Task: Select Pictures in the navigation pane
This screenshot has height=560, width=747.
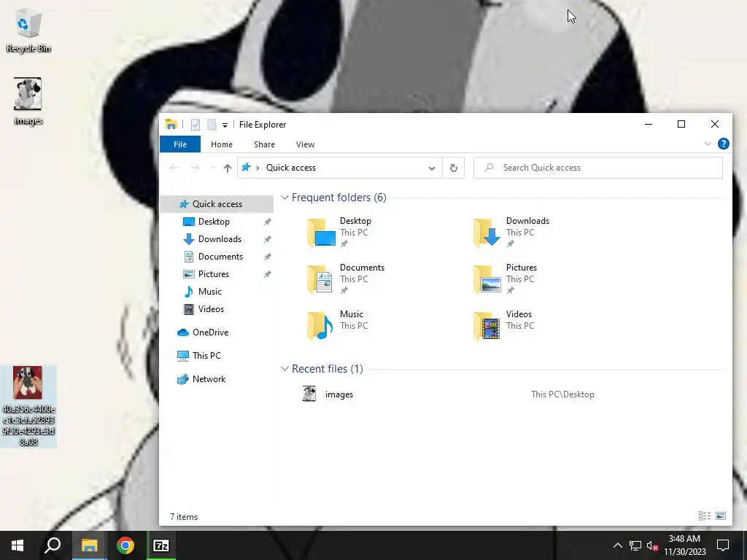Action: (x=214, y=274)
